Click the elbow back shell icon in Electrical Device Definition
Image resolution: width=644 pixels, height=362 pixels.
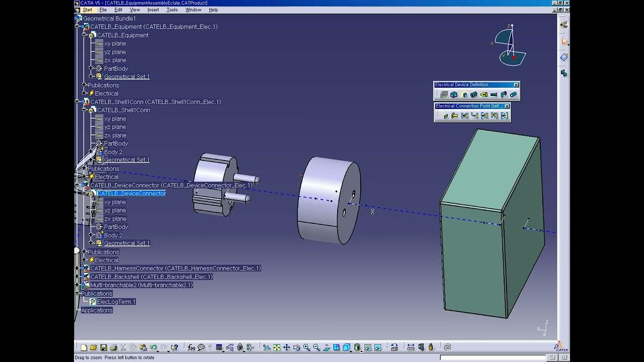504,95
